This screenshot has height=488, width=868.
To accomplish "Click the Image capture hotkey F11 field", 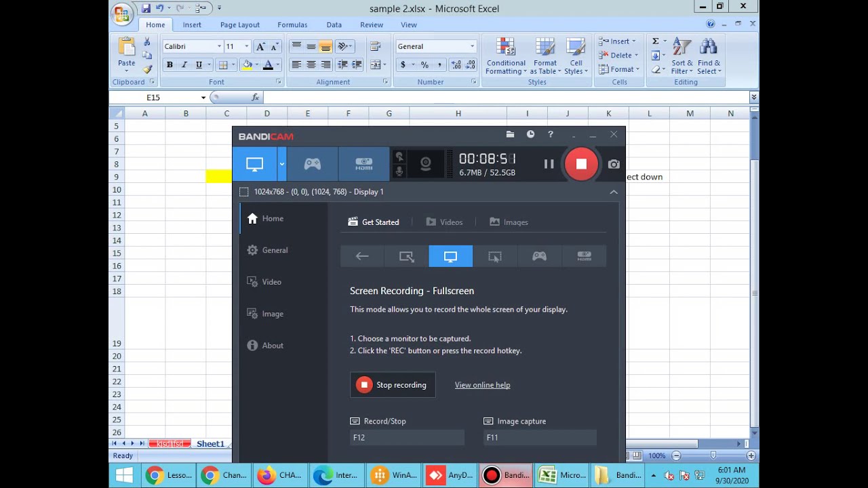I will 540,438.
